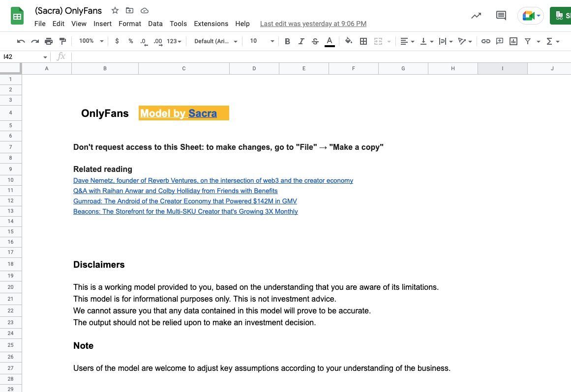Open the Tools menu
Screen dimensions: 571x392
click(178, 24)
